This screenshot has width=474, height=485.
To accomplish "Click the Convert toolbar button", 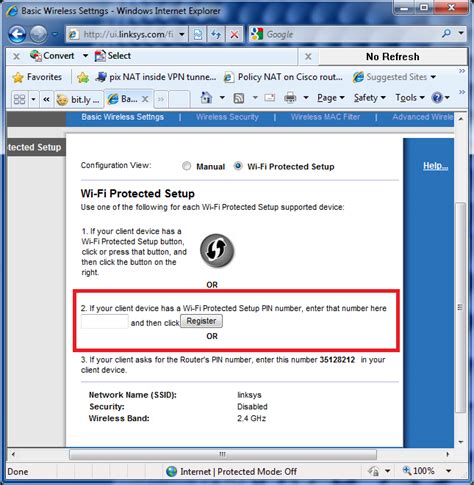I will coord(52,56).
